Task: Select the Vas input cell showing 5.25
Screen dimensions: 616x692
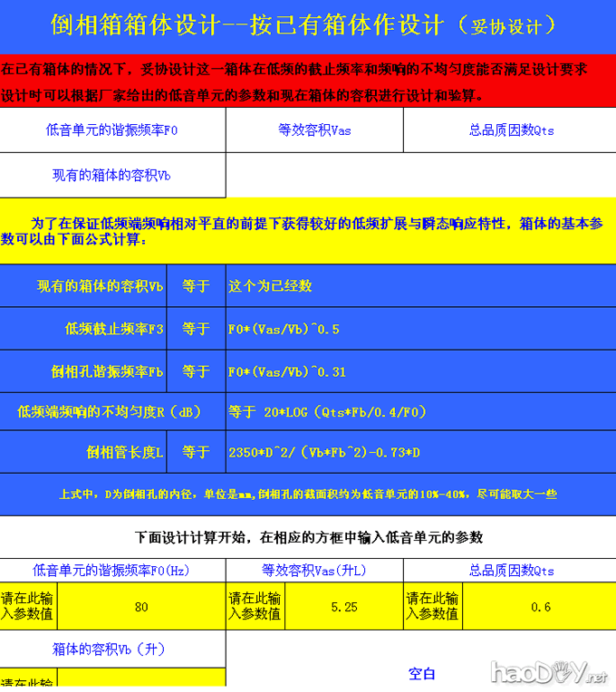Action: (344, 607)
